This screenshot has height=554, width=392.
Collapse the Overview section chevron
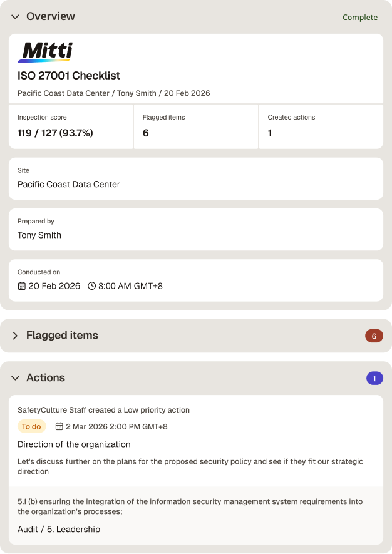15,17
